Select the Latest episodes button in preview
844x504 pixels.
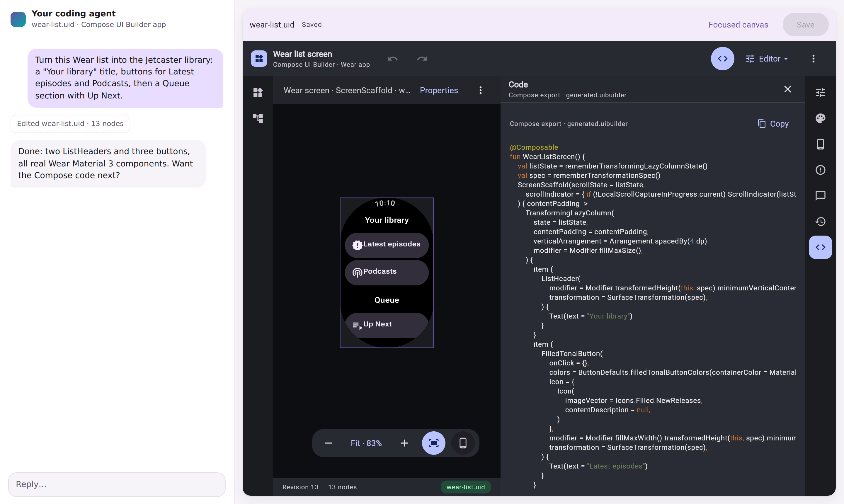pyautogui.click(x=387, y=245)
